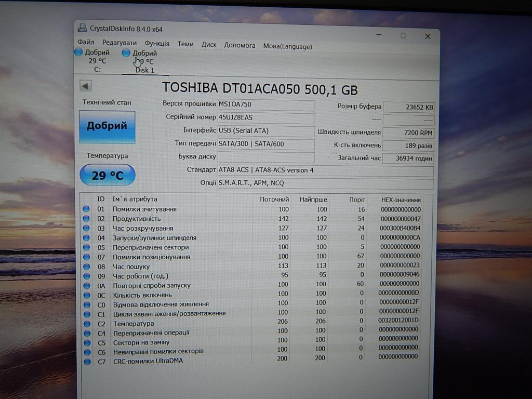Click status circle of attribute C6 row
The width and height of the screenshot is (532, 399).
click(87, 352)
